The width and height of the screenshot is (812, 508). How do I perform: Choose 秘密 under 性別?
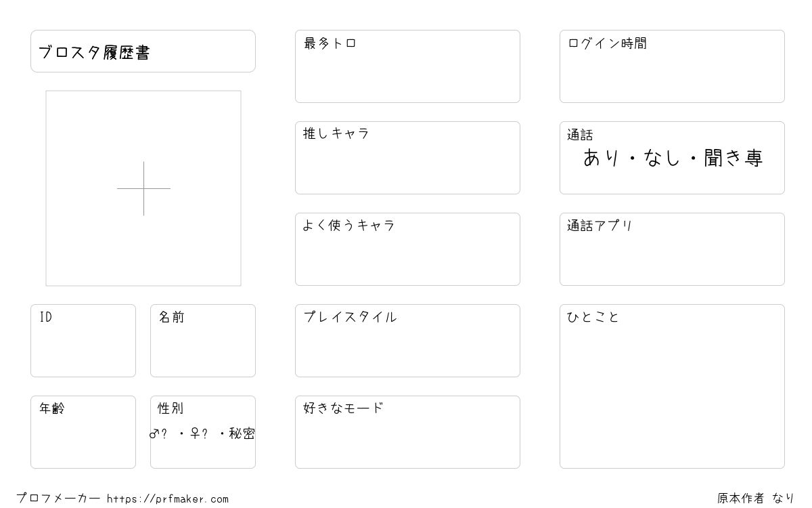[242, 433]
